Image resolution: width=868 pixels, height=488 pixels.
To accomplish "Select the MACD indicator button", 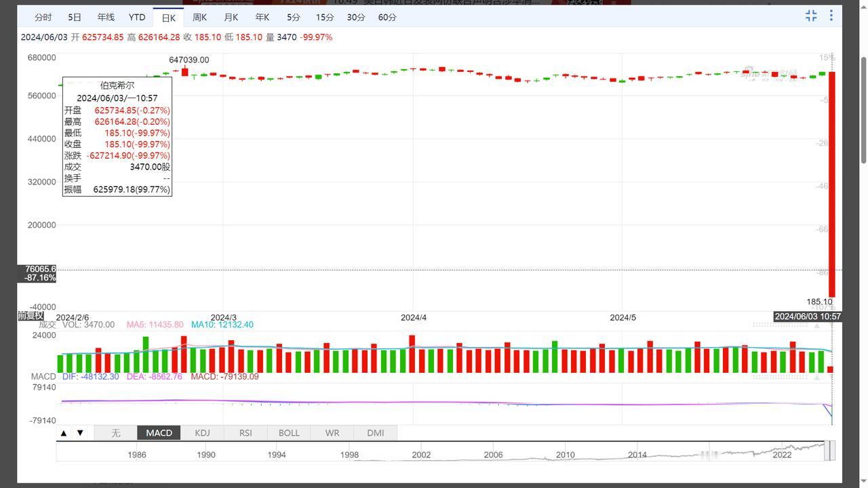I will (x=159, y=432).
